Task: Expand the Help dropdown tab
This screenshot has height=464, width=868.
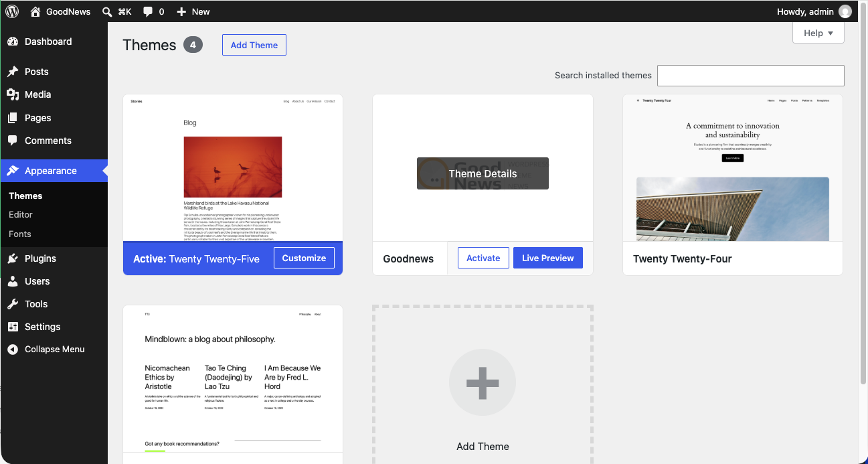Action: tap(818, 33)
